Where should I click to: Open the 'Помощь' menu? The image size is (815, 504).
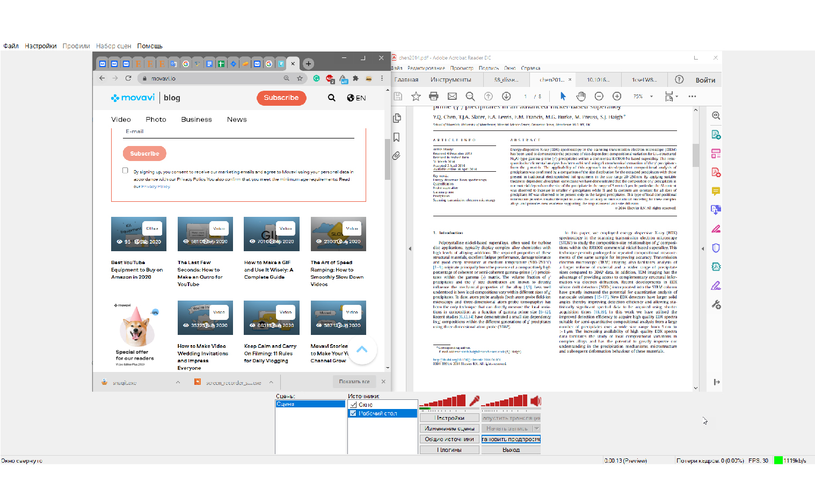150,46
